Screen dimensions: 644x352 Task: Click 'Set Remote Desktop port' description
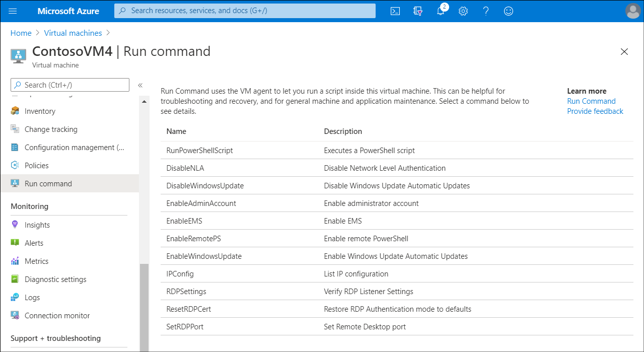(365, 327)
